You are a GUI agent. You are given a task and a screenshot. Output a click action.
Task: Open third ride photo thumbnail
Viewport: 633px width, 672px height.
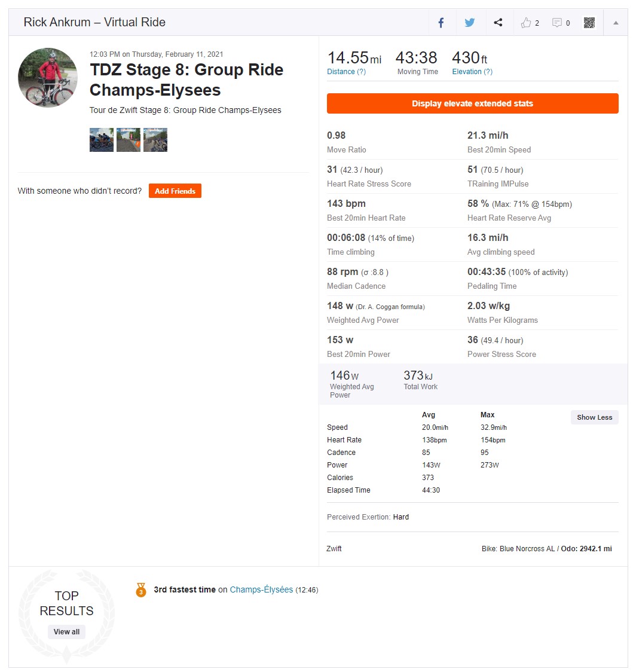tap(155, 140)
